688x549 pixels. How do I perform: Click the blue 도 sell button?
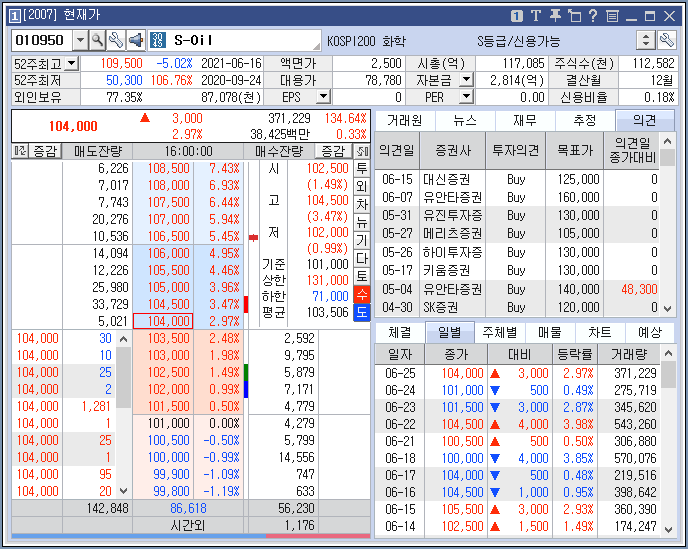[362, 312]
